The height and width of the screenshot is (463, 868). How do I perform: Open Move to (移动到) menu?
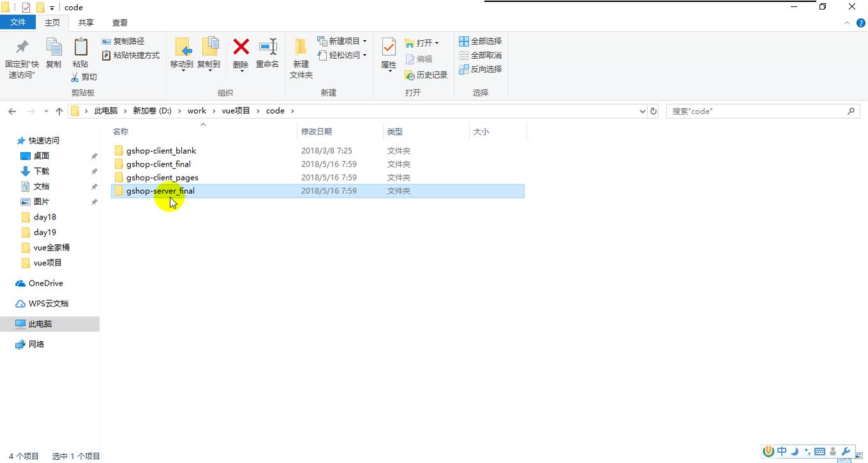tap(182, 54)
